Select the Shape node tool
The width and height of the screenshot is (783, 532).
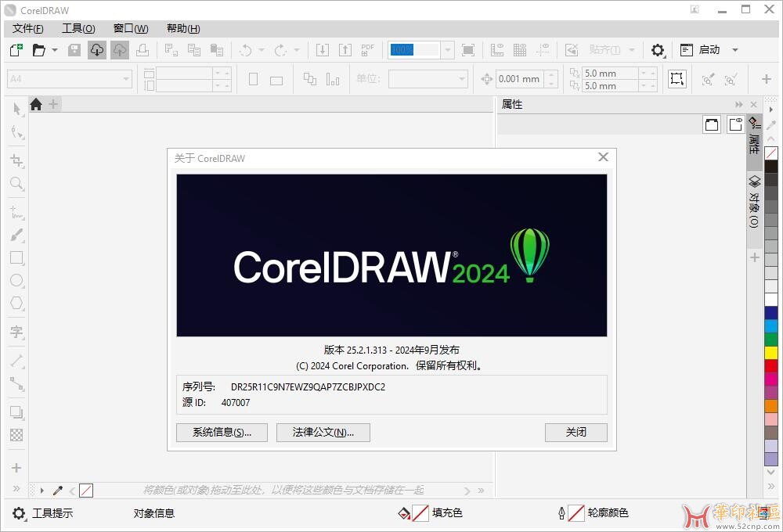17,132
